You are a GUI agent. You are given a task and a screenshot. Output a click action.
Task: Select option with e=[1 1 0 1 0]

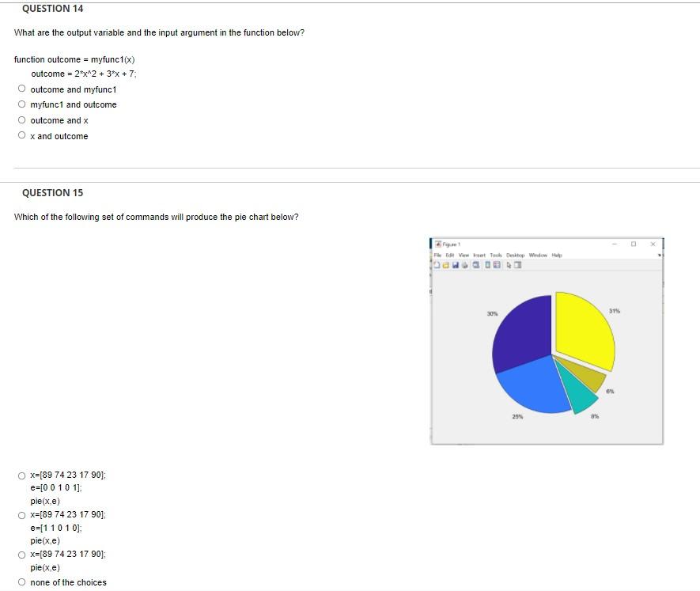click(22, 516)
